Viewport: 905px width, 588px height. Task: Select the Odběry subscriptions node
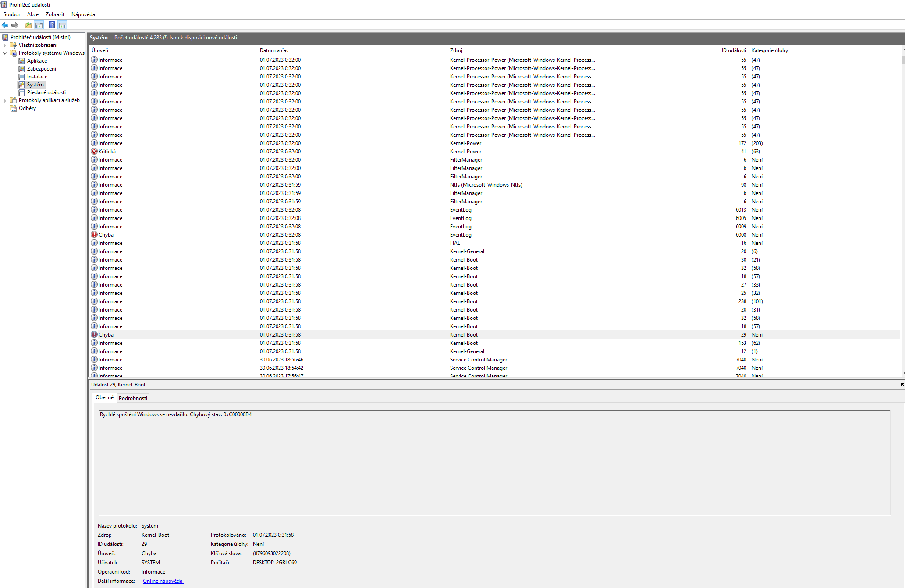(27, 108)
